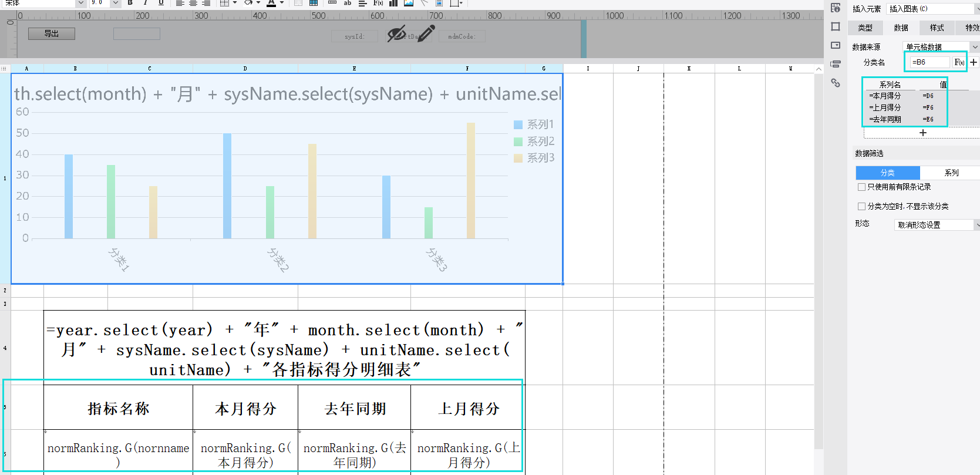
Task: Open the widget settings sidebar icon
Action: (x=836, y=45)
